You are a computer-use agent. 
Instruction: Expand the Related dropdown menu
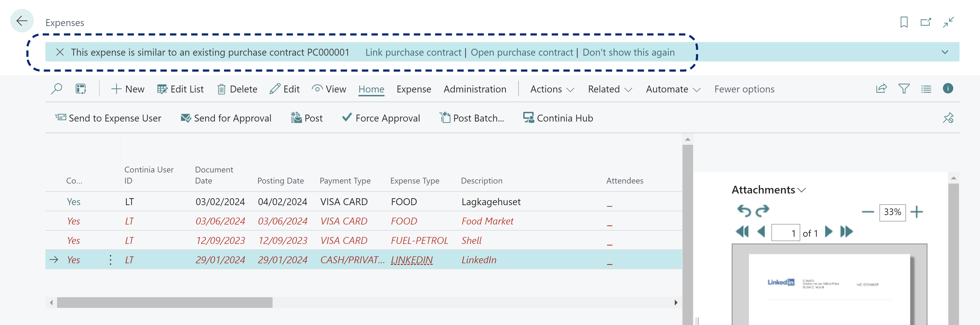pos(610,89)
